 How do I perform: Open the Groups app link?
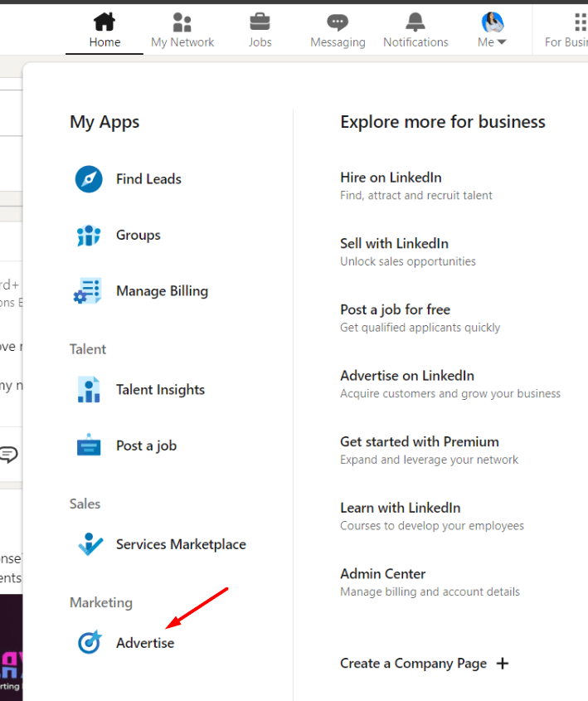(138, 235)
